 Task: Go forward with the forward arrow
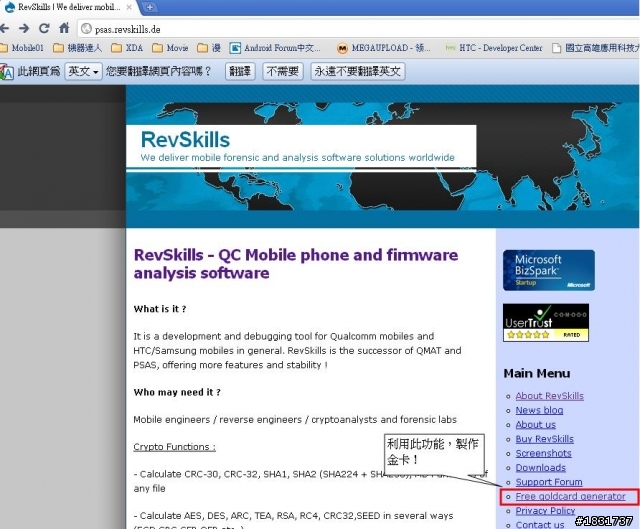click(24, 29)
